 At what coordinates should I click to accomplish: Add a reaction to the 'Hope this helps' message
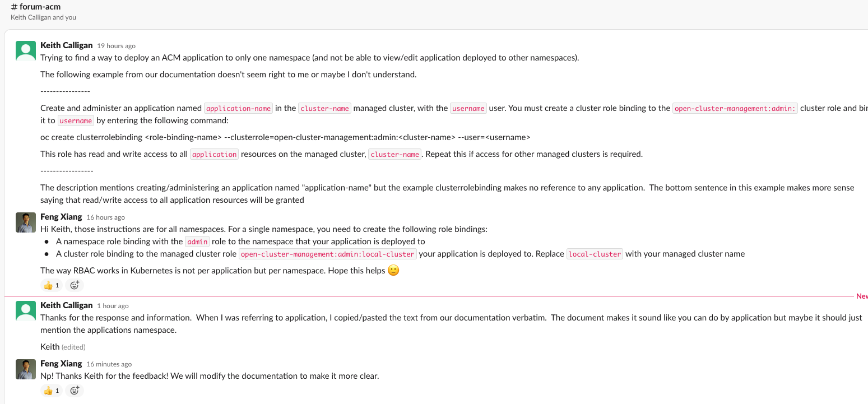pos(75,285)
